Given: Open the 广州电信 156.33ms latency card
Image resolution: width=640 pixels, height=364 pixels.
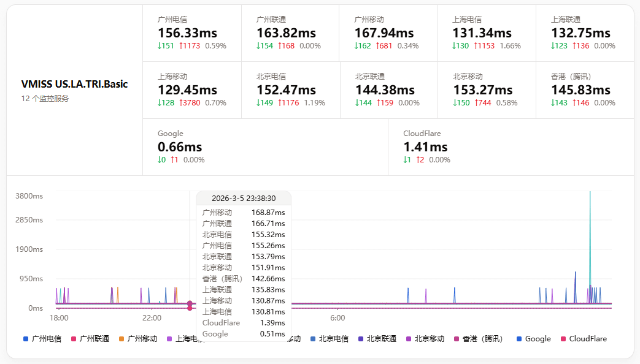Looking at the screenshot, I should point(191,33).
